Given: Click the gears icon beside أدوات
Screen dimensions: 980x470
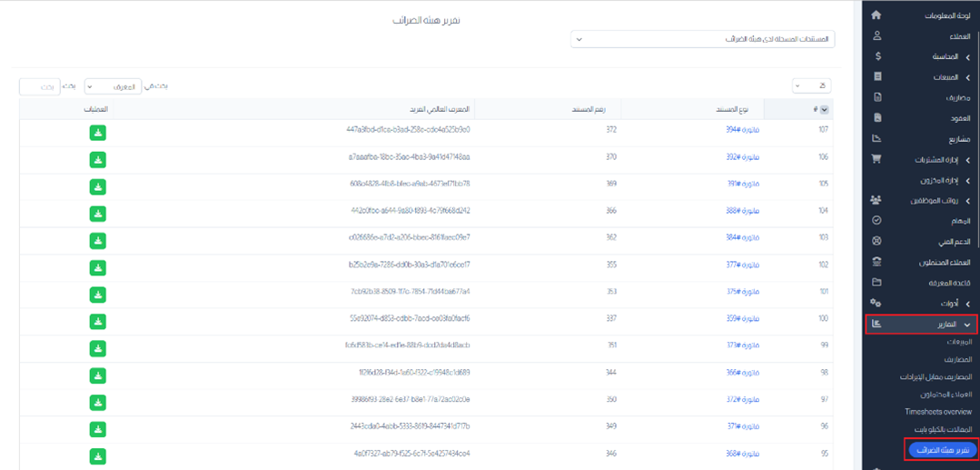Looking at the screenshot, I should click(876, 303).
